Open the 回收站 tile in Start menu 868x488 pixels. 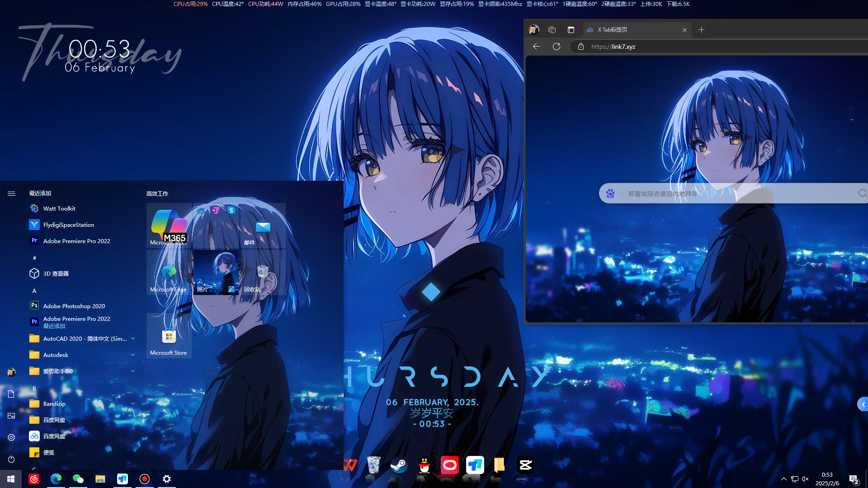[x=263, y=272]
